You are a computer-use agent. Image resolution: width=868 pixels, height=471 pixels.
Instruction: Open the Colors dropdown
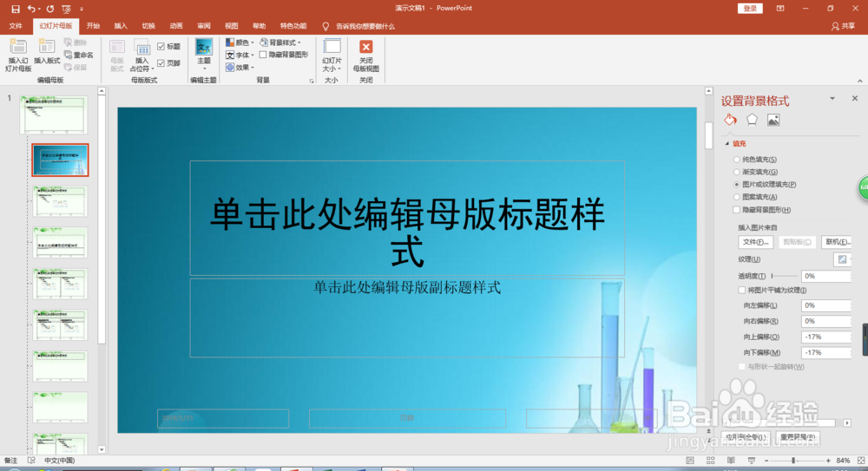(x=240, y=43)
